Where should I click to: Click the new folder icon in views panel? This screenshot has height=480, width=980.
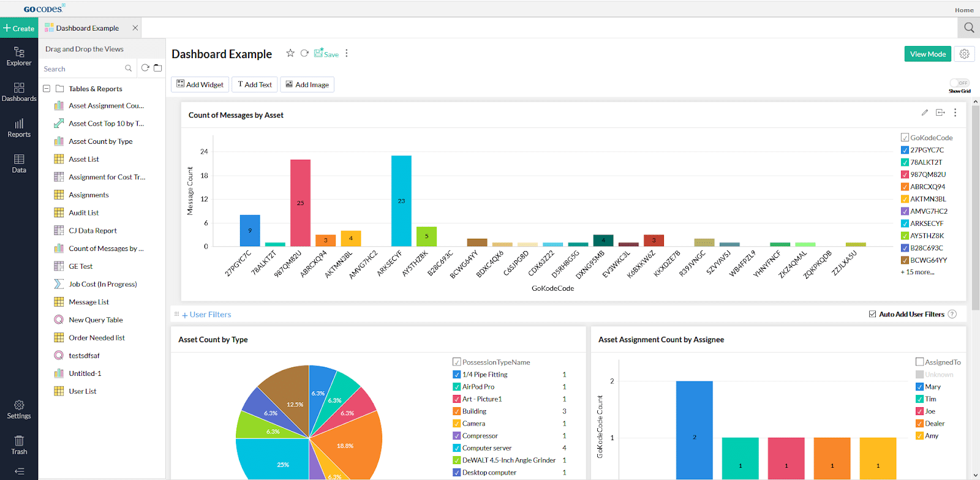pyautogui.click(x=157, y=68)
